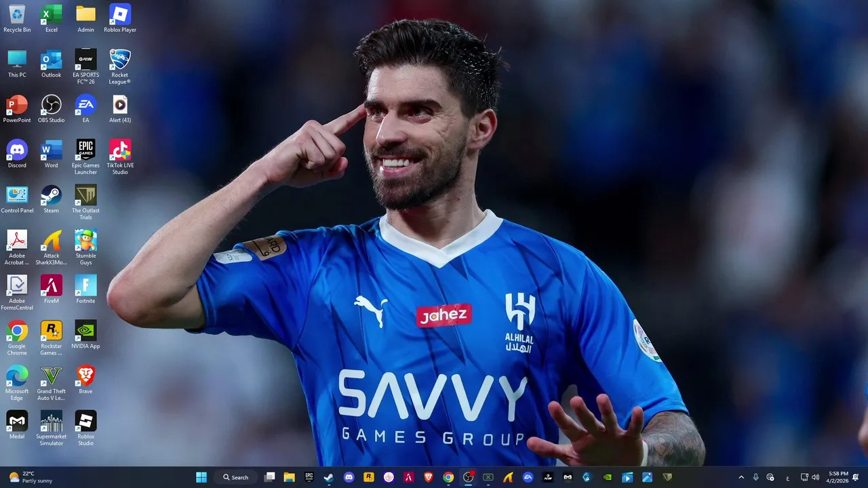
Task: Select the Google Chrome desktop shortcut
Action: click(17, 338)
